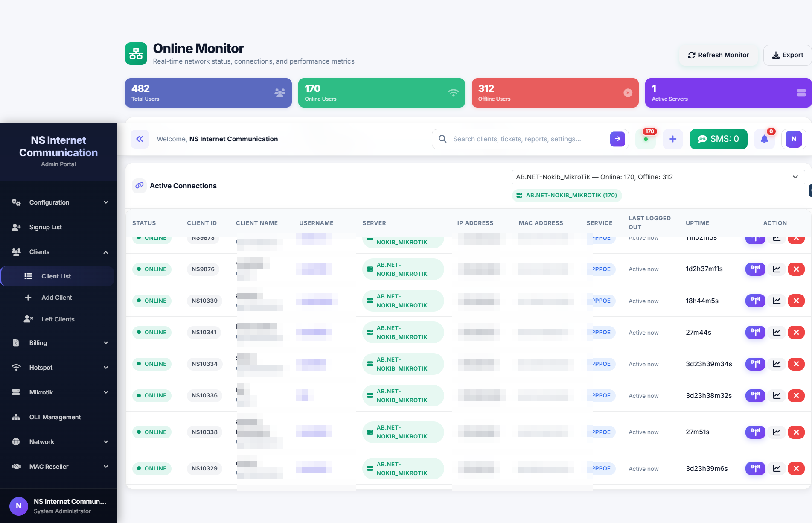
Task: Click signal icon for NS9876 row
Action: click(755, 269)
